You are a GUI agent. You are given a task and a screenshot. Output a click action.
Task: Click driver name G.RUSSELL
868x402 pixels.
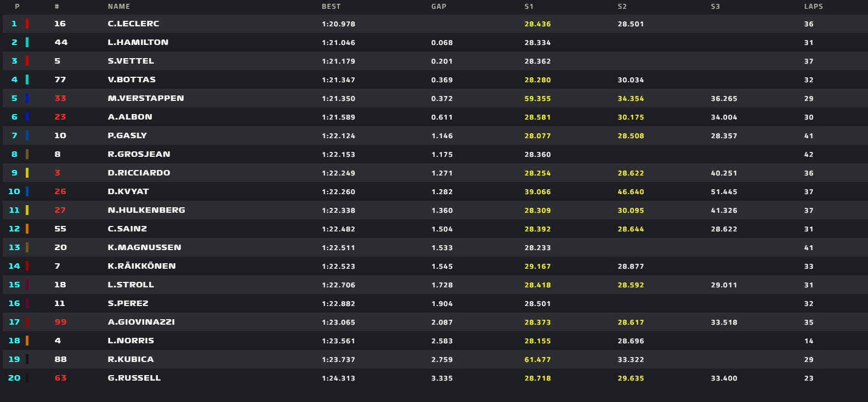click(134, 378)
